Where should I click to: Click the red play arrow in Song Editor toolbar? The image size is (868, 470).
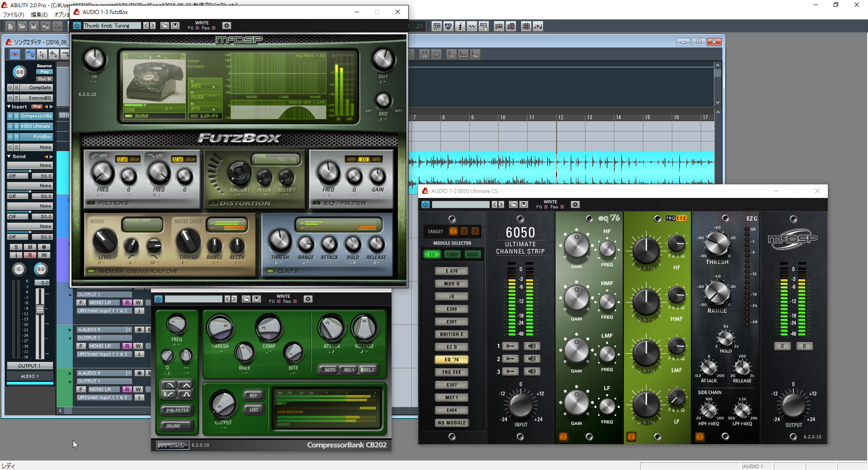pos(15,54)
